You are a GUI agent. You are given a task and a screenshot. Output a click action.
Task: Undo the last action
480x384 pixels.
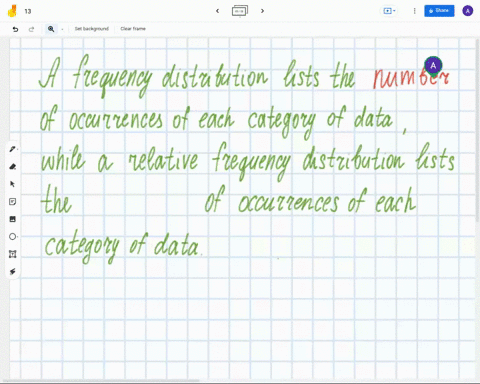15,29
